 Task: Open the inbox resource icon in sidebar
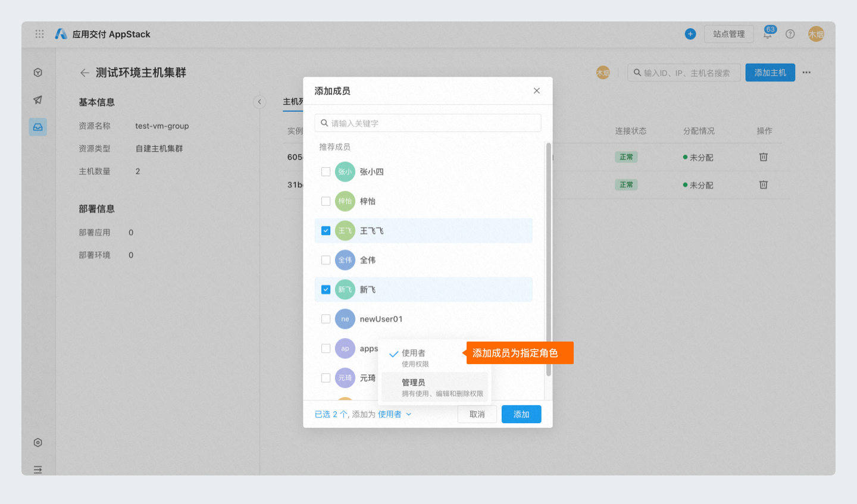tap(38, 127)
